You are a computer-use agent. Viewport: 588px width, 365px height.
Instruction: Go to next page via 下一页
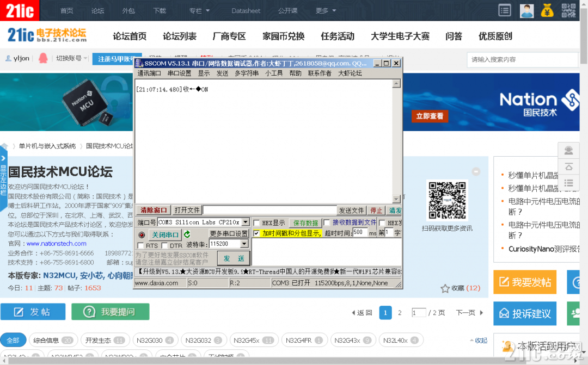469,313
